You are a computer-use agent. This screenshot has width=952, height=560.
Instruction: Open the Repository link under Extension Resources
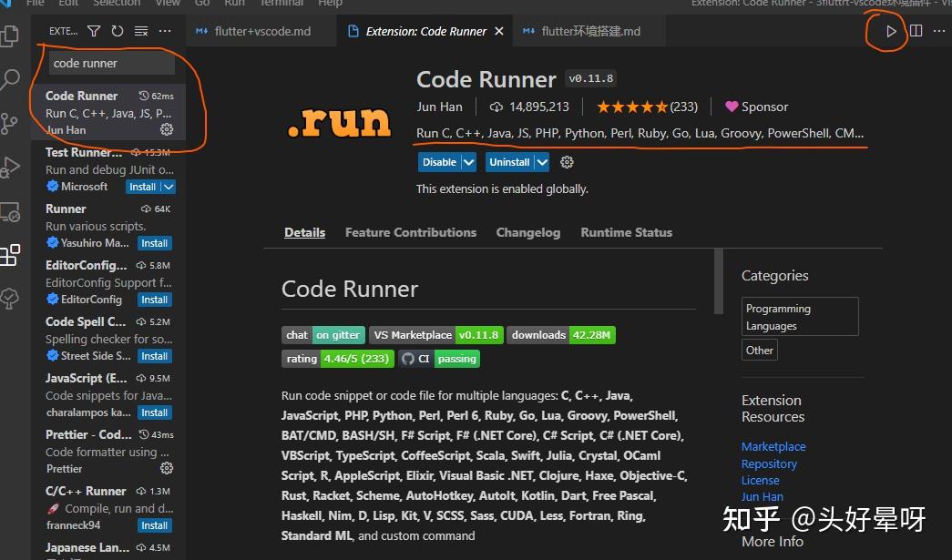coord(769,463)
